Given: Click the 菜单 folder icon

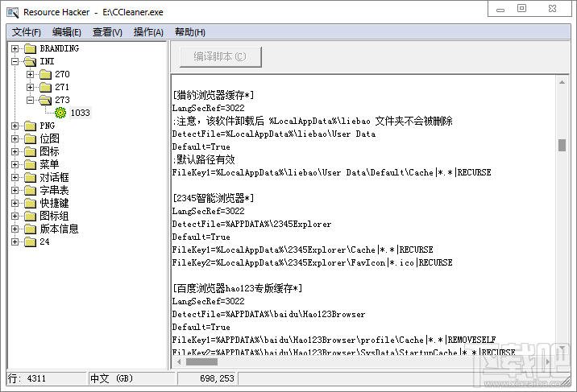Looking at the screenshot, I should 30,164.
